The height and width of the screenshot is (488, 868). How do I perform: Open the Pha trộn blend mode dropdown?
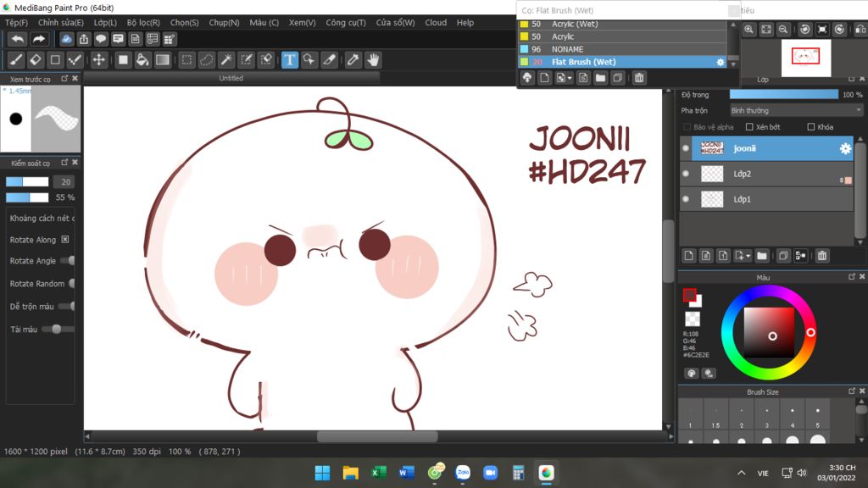796,111
